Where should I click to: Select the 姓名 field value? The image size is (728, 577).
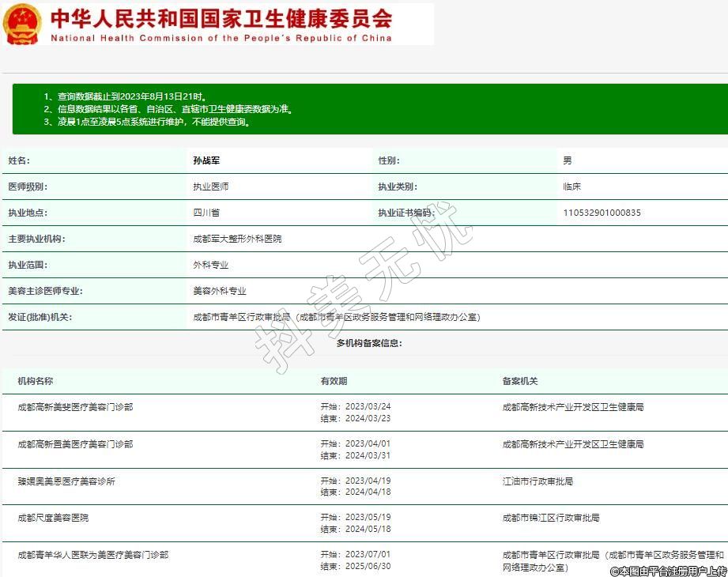206,160
